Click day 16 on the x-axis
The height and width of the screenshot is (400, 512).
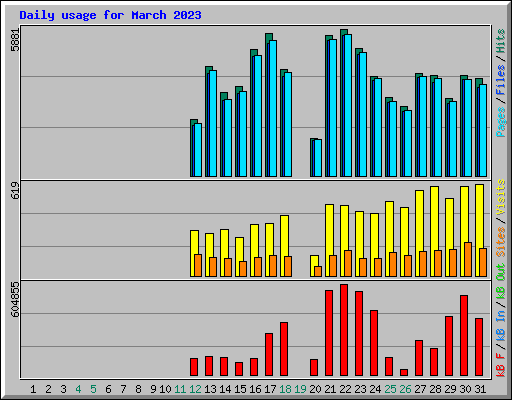pyautogui.click(x=255, y=389)
